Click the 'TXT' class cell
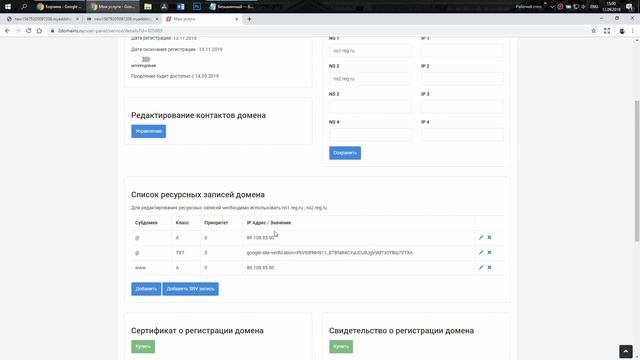 point(180,253)
